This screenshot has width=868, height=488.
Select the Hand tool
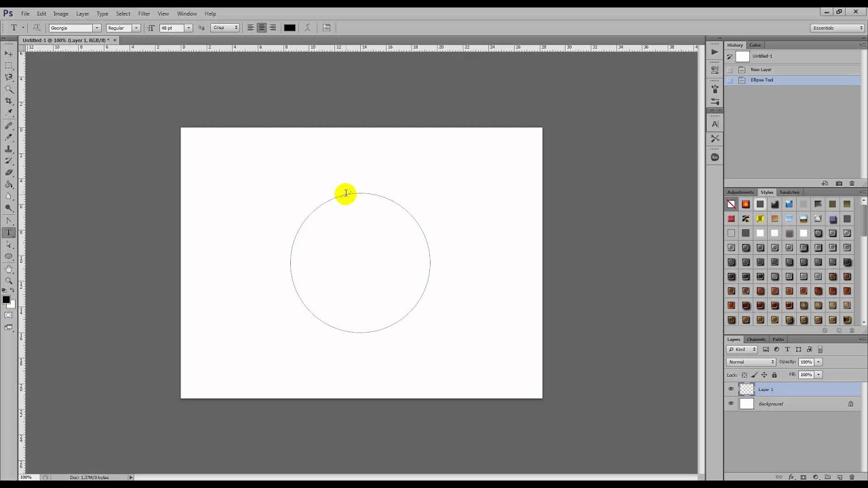coord(9,269)
